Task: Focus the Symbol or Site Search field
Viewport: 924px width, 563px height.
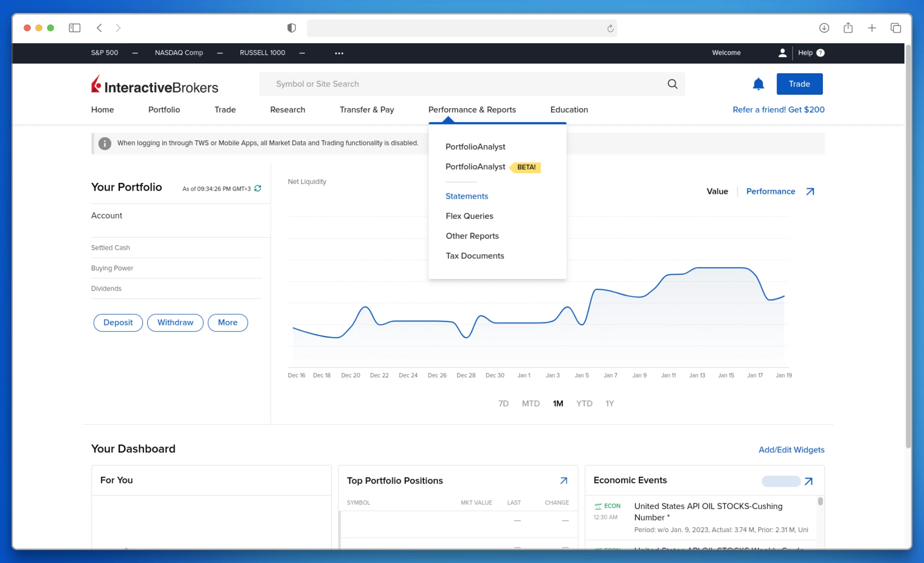Action: [462, 84]
